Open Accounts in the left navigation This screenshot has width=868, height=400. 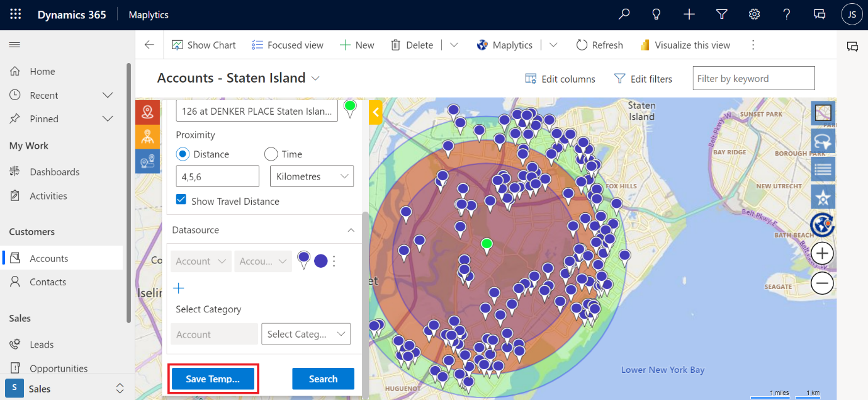click(x=48, y=258)
